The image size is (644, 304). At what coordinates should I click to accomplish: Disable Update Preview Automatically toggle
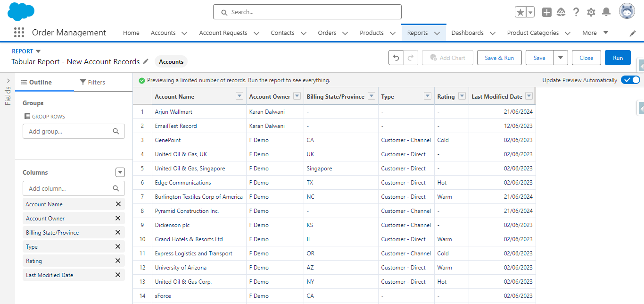click(x=630, y=80)
